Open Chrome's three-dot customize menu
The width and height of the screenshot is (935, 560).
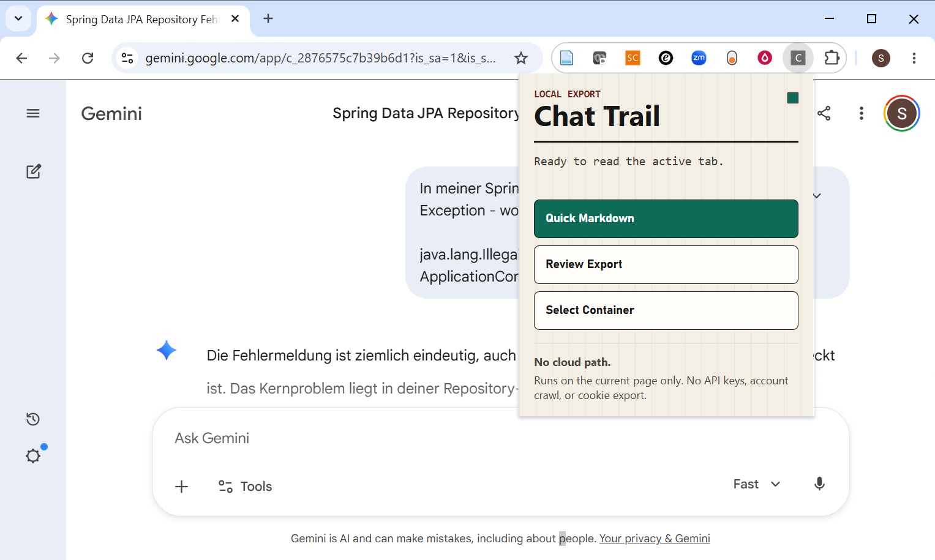pyautogui.click(x=914, y=58)
